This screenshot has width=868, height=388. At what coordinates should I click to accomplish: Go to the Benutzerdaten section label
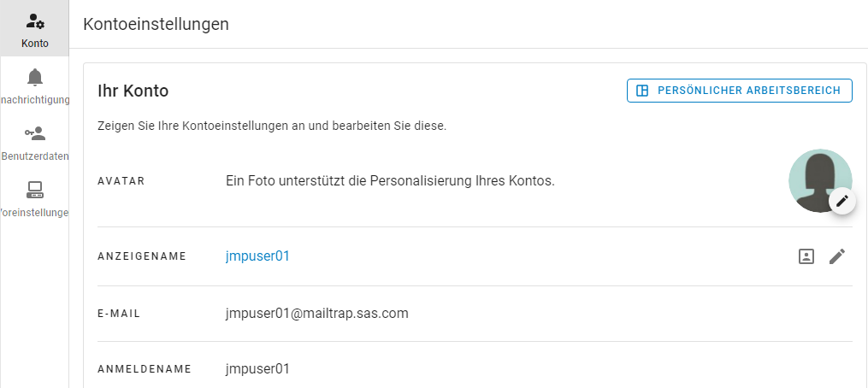coord(35,156)
